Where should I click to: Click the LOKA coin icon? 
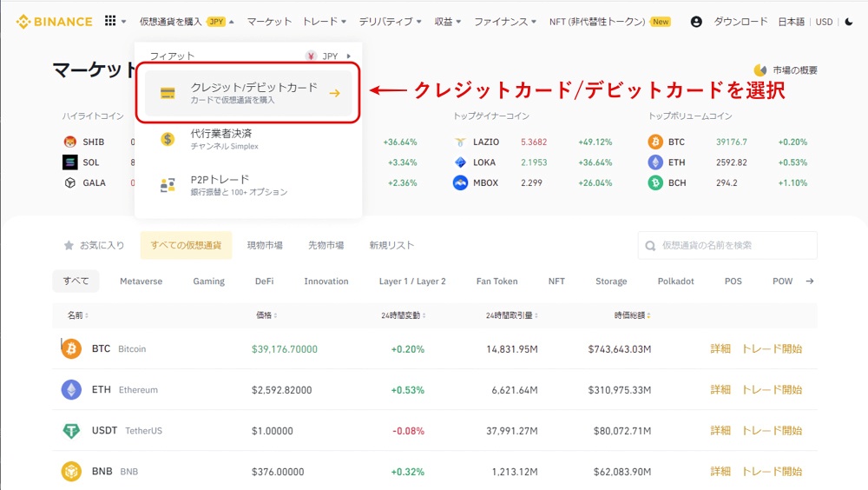click(x=460, y=162)
